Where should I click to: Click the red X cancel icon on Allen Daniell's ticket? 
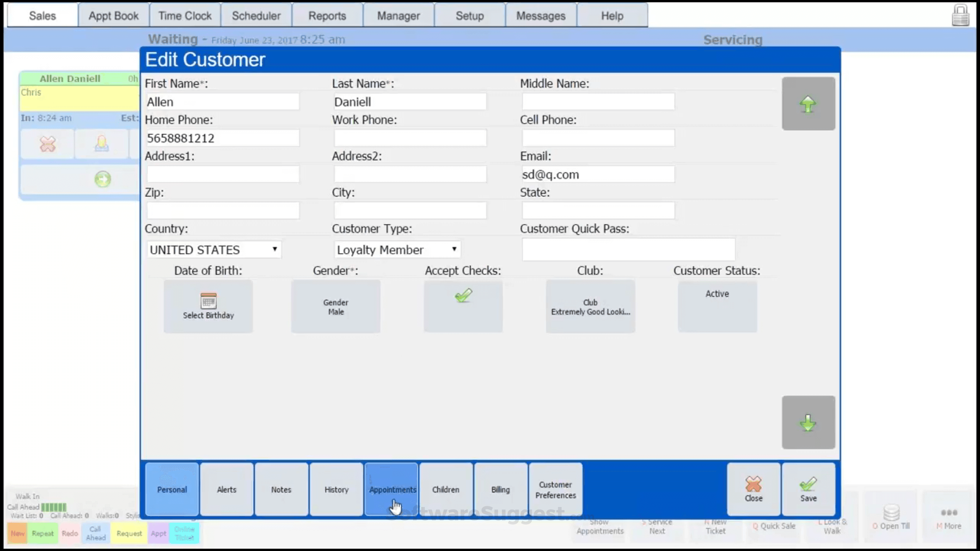pos(47,144)
